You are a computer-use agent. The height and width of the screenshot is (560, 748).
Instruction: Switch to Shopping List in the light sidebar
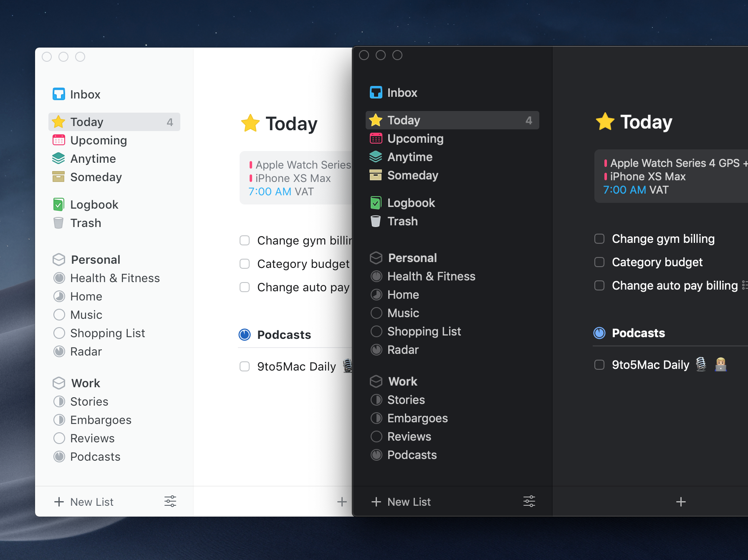coord(107,333)
